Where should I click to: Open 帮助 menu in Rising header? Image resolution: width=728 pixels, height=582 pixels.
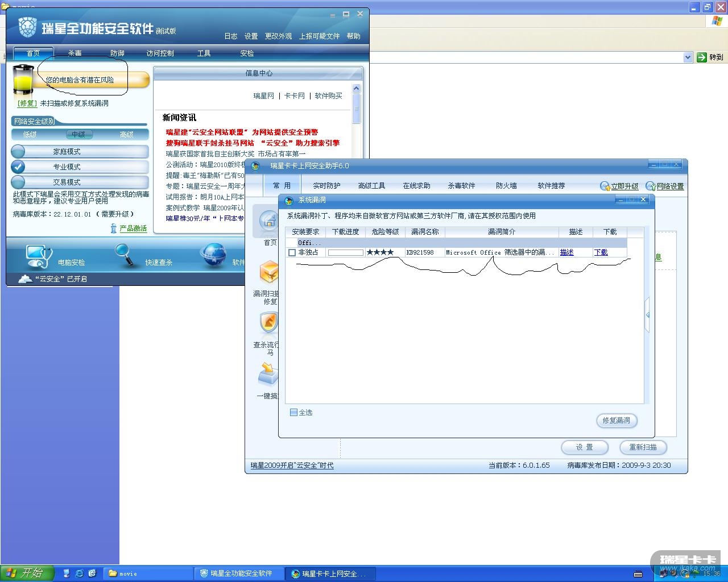coord(354,36)
